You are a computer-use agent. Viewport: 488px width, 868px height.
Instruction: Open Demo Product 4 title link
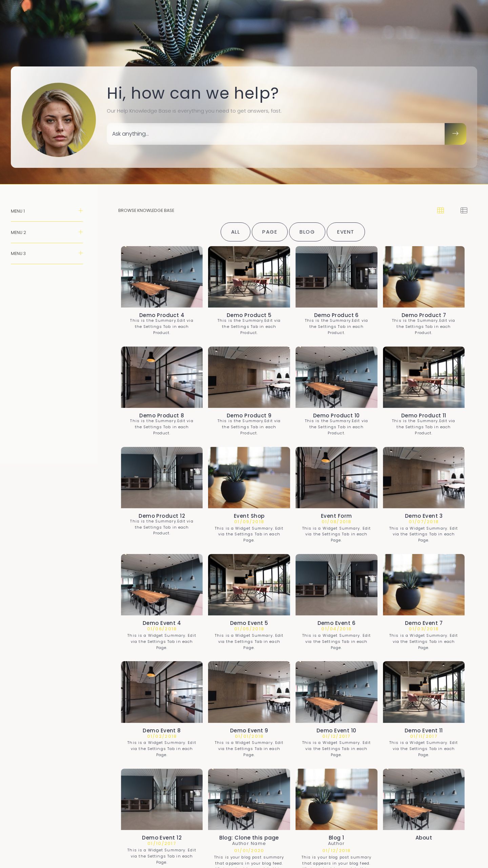[162, 315]
